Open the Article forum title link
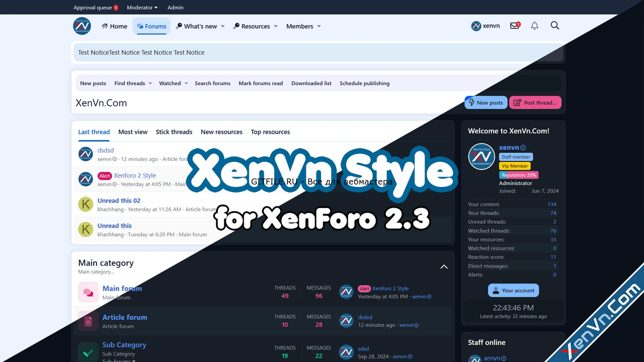 coord(125,317)
